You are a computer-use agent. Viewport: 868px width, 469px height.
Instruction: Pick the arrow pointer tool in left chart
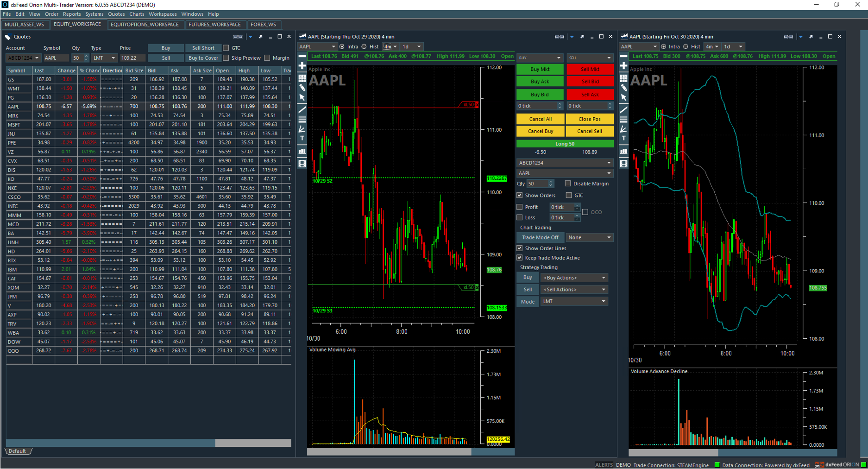pyautogui.click(x=302, y=98)
